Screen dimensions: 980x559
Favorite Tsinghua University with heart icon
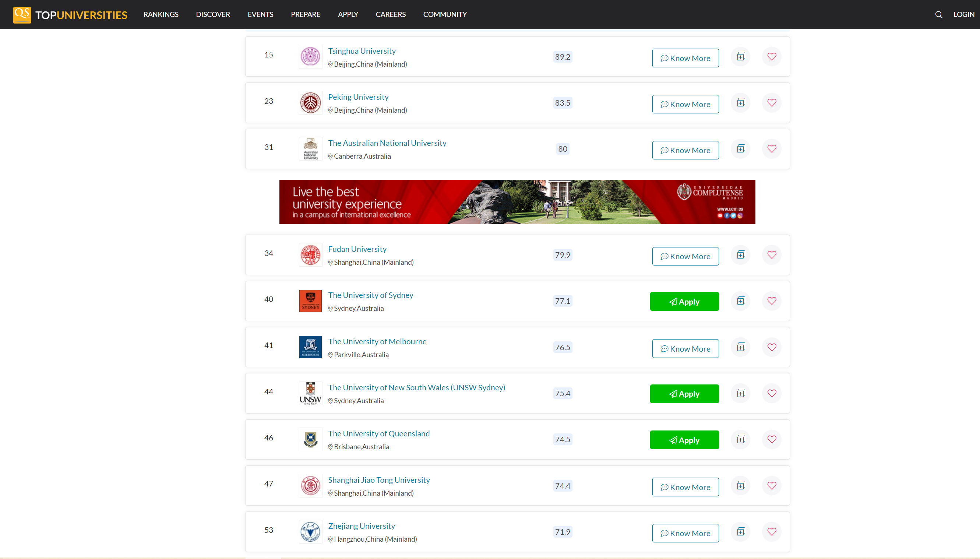[x=772, y=57]
